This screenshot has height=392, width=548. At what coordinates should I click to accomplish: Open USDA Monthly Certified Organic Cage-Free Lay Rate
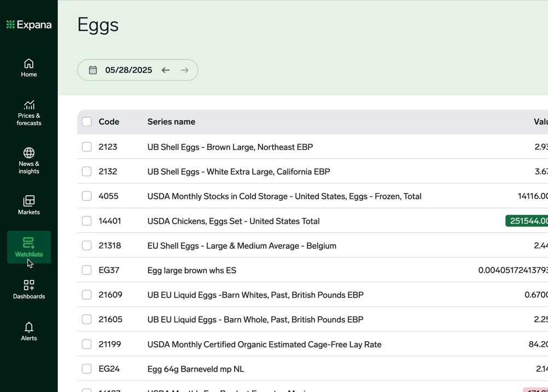[264, 344]
